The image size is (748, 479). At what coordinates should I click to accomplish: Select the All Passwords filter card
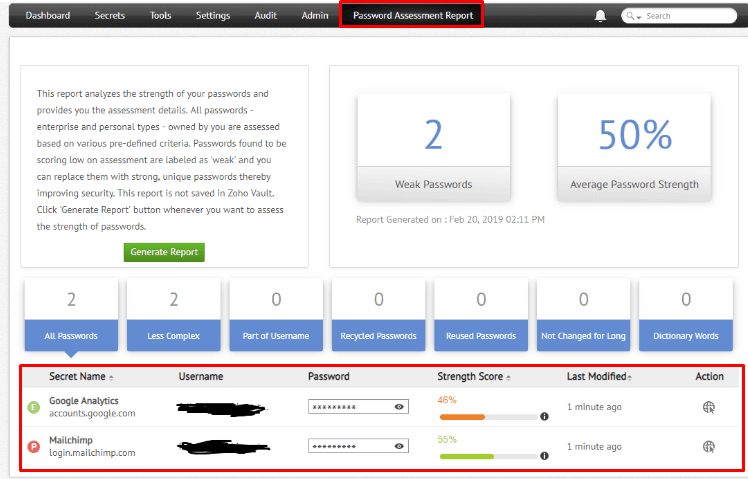71,315
